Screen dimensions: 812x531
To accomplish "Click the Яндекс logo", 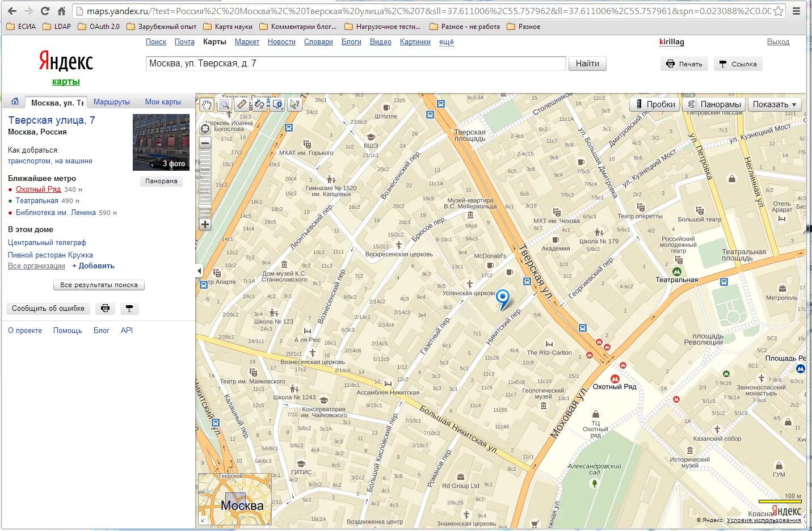I will tap(66, 61).
